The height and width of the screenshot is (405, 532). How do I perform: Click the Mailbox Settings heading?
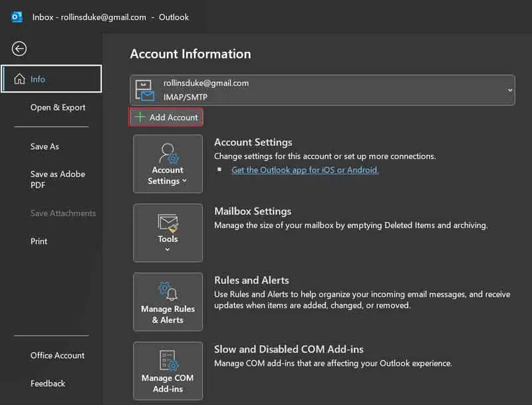253,211
